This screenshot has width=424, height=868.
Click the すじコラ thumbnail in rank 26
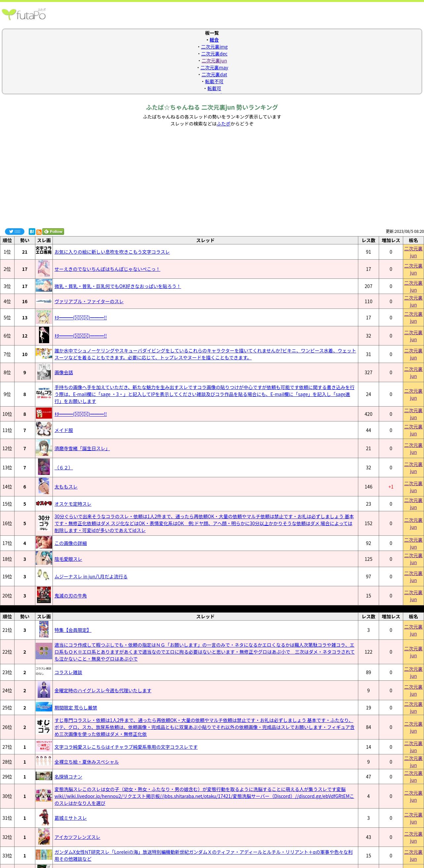[x=44, y=727]
